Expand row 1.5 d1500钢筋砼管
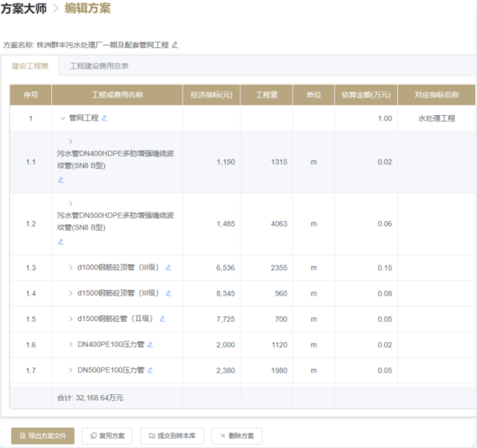Viewport: 477px width, 448px height. pyautogui.click(x=71, y=319)
